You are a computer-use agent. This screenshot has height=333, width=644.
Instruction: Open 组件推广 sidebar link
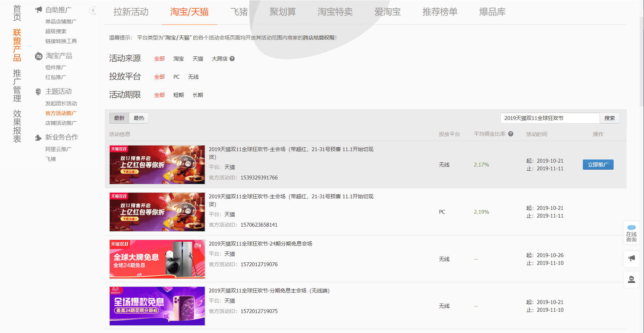pyautogui.click(x=56, y=68)
